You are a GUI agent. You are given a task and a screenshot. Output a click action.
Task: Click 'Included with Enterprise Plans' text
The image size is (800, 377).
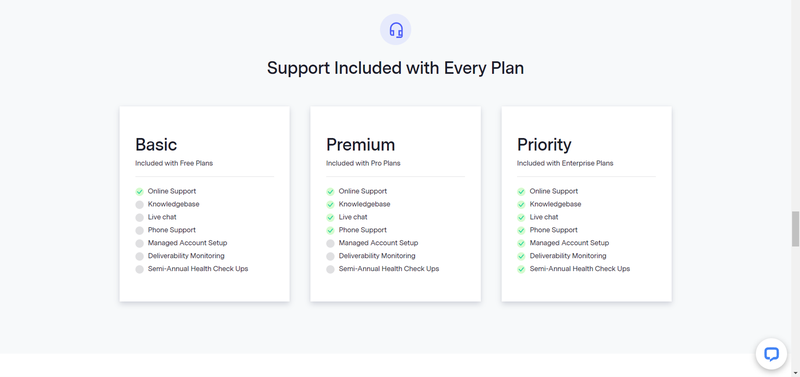pos(565,163)
